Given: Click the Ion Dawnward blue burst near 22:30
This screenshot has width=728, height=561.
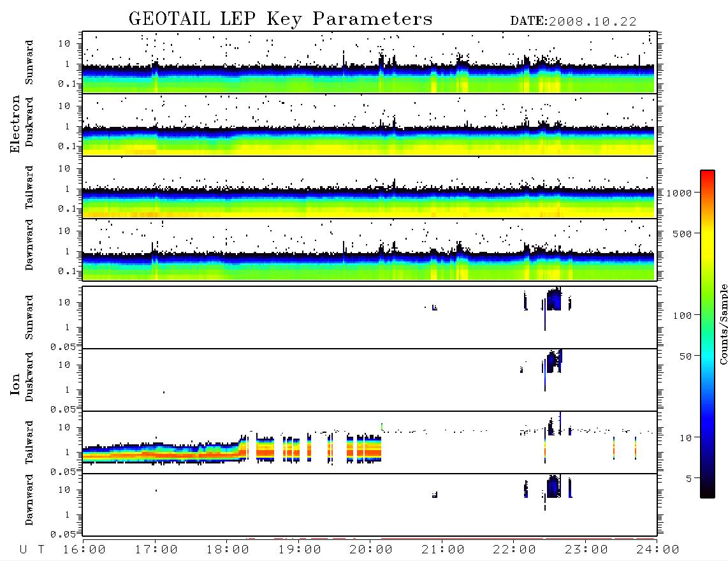Looking at the screenshot, I should [553, 486].
